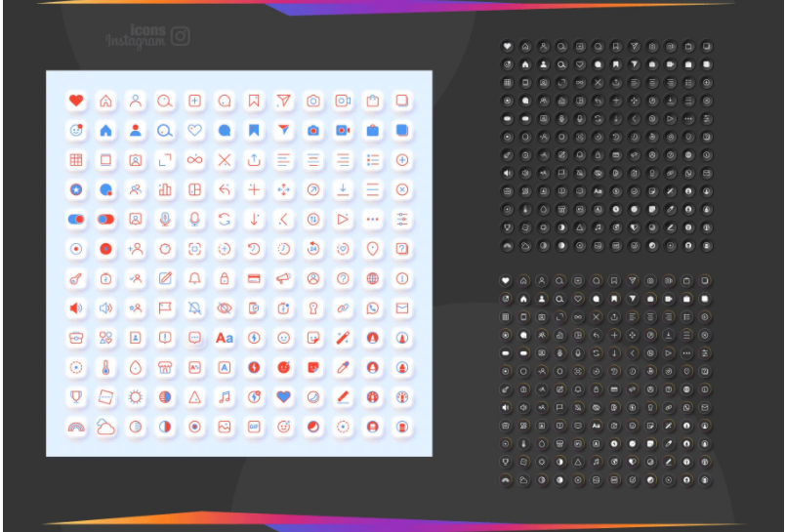Viewport: 785px width, 532px height.
Task: Click the red filled speaker icon, light panel
Action: (76, 308)
